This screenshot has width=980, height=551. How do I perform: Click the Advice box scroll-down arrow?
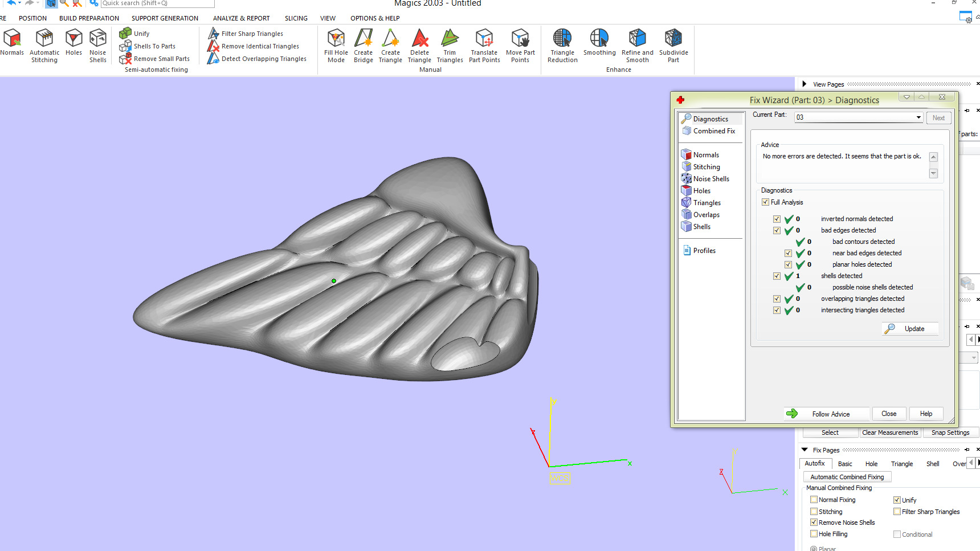point(933,173)
